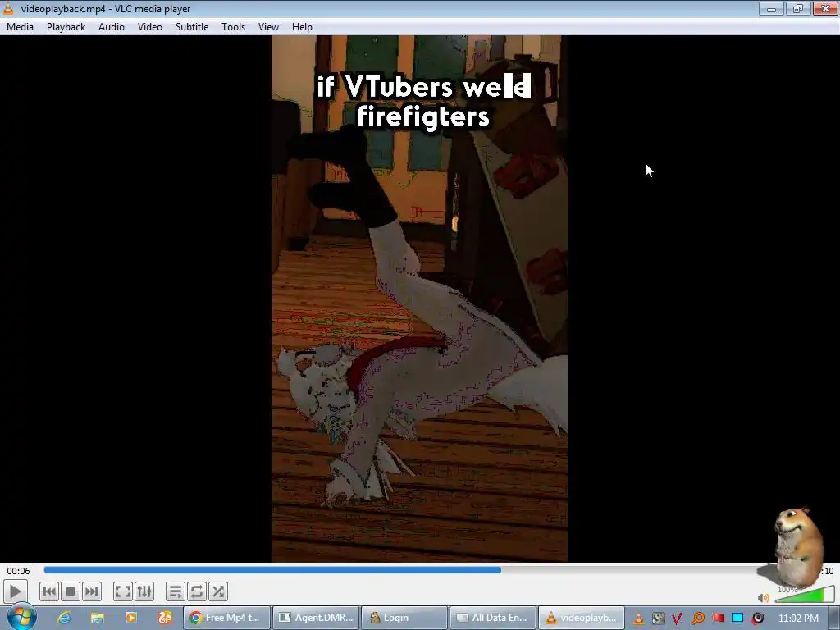Open the View menu

268,27
